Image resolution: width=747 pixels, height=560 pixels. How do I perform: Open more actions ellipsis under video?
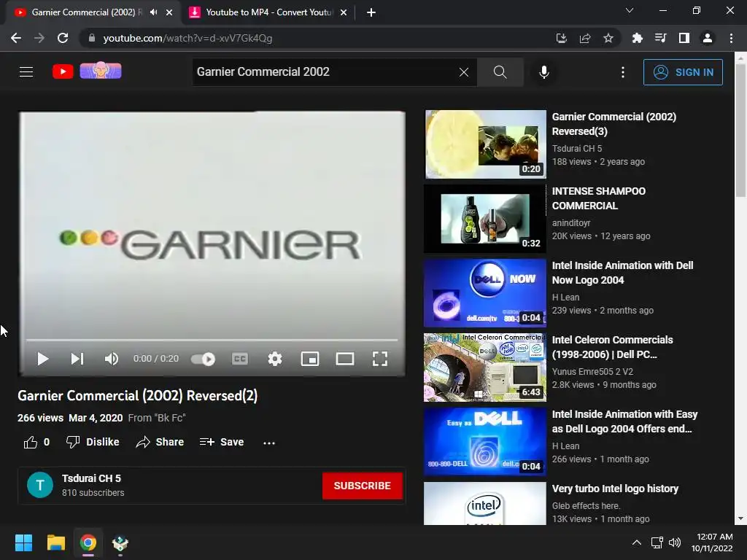click(269, 443)
